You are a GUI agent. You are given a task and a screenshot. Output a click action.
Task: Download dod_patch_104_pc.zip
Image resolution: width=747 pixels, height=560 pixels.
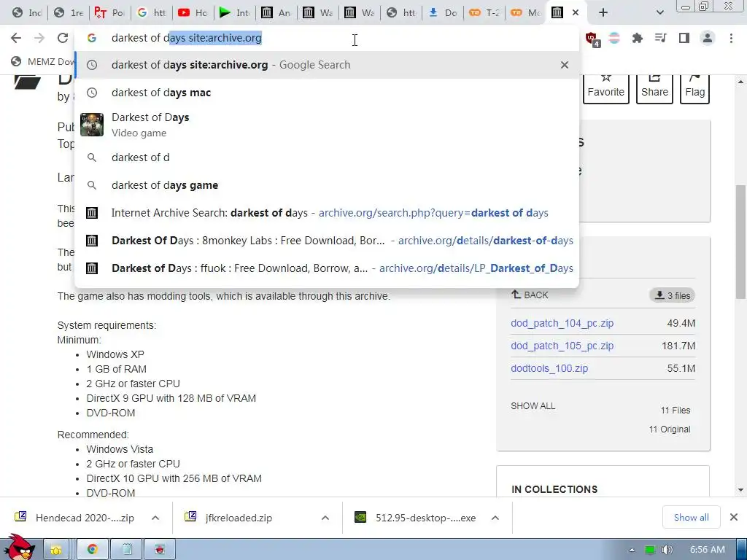562,323
